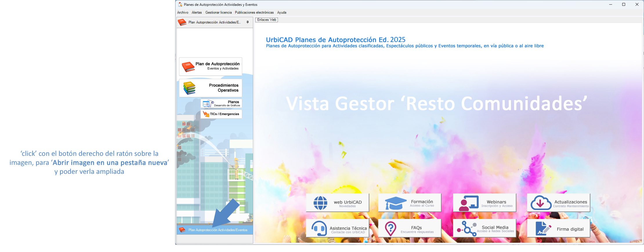Image resolution: width=644 pixels, height=252 pixels.
Task: Open web UrbiCAD Novedades link
Action: pos(338,203)
